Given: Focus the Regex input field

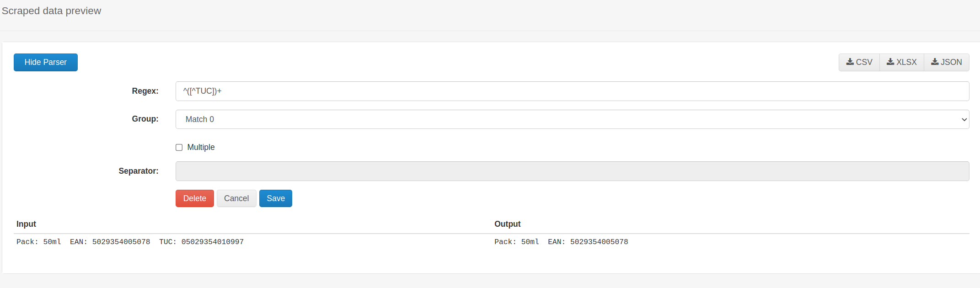Looking at the screenshot, I should 572,91.
